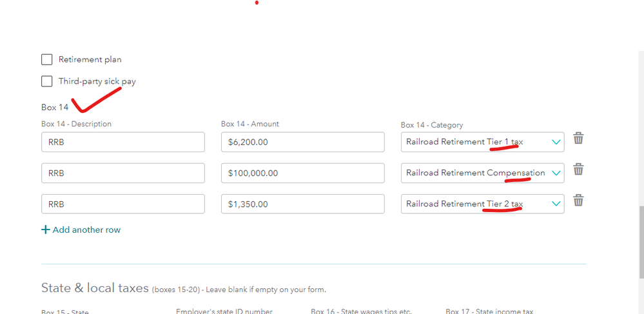Click the State & local taxes heading
Screen dimensions: 644x314
tap(95, 288)
